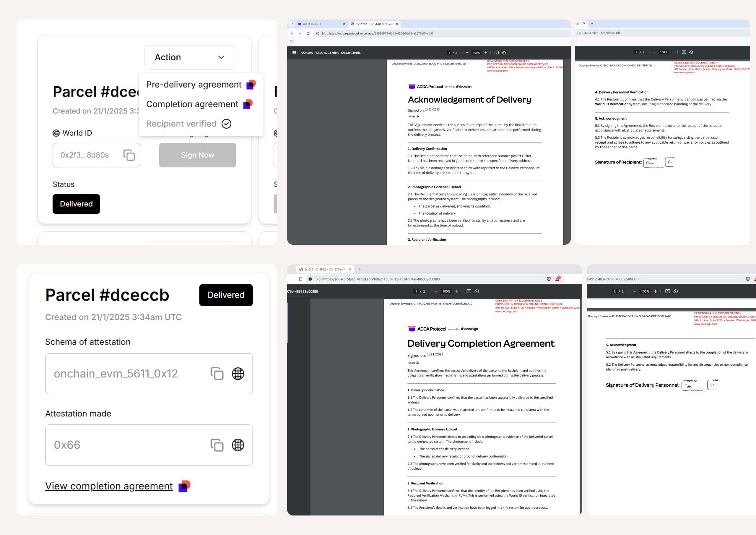Open browser tab search chevron

pyautogui.click(x=291, y=24)
